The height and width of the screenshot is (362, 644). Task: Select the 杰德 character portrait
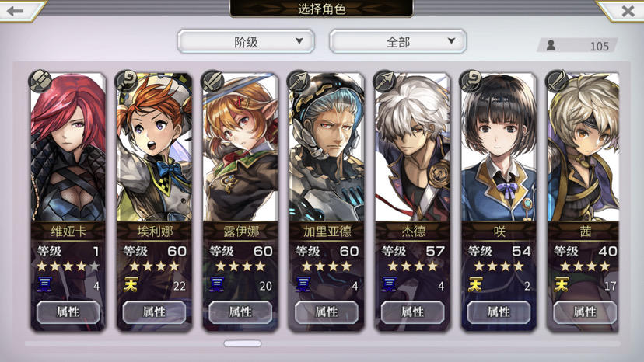click(412, 148)
